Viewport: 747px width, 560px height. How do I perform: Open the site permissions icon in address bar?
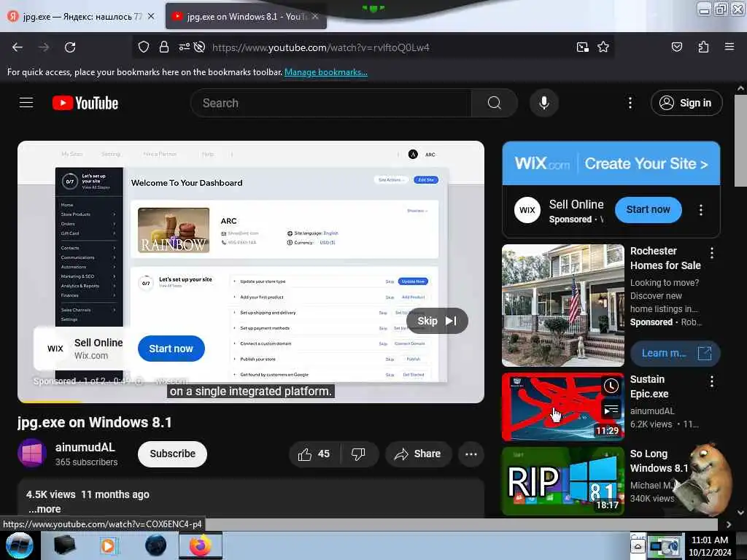184,47
